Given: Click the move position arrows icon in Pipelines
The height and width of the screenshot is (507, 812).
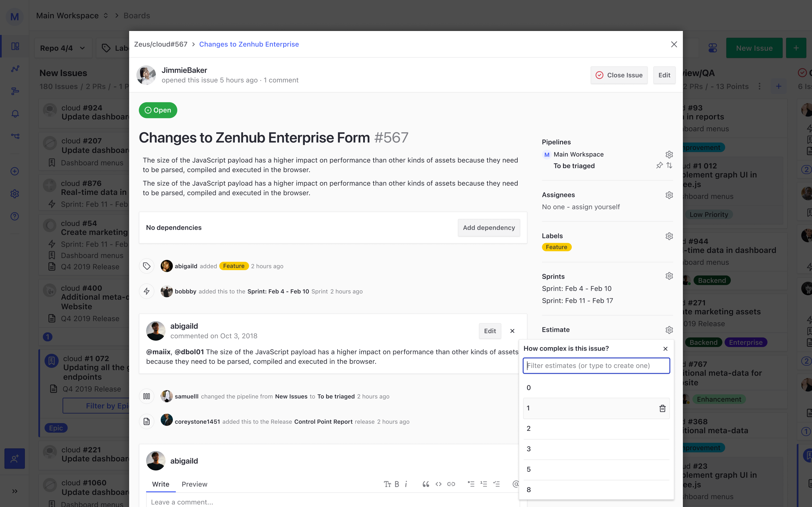Looking at the screenshot, I should tap(669, 165).
